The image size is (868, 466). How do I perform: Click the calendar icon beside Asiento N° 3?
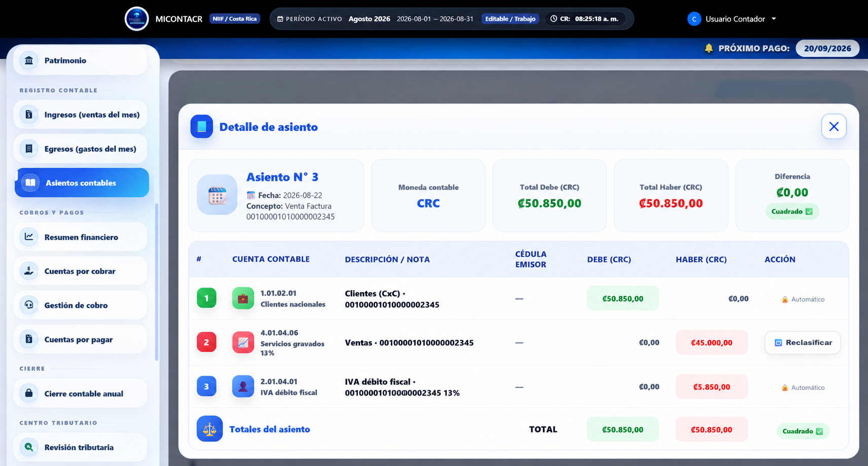(x=217, y=195)
